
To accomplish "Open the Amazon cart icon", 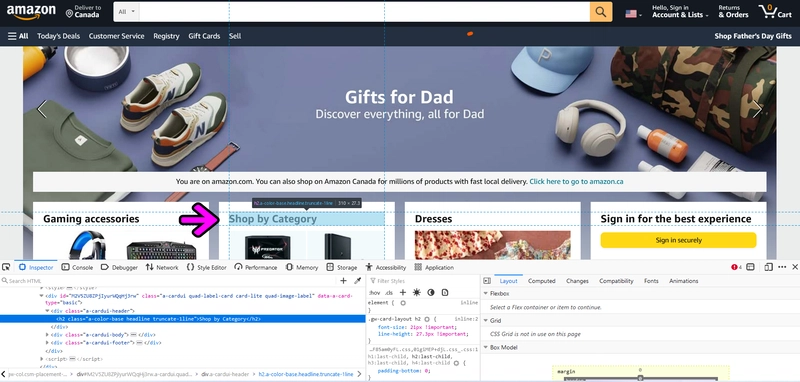I will pyautogui.click(x=774, y=11).
